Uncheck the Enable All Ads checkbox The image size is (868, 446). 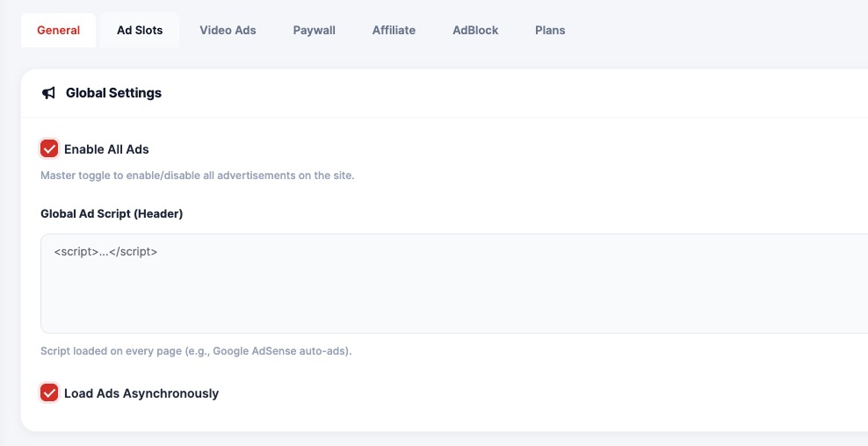click(x=49, y=149)
